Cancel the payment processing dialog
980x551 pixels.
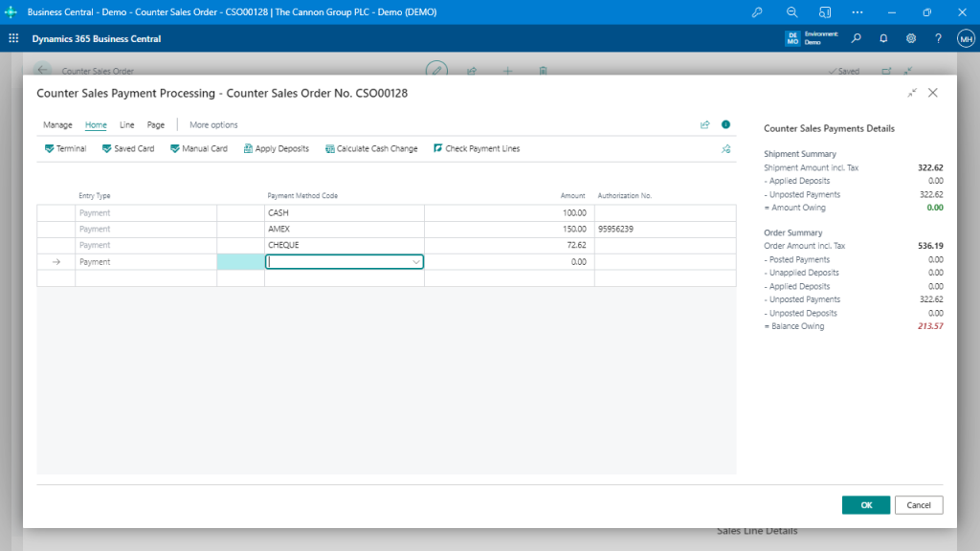pyautogui.click(x=918, y=505)
